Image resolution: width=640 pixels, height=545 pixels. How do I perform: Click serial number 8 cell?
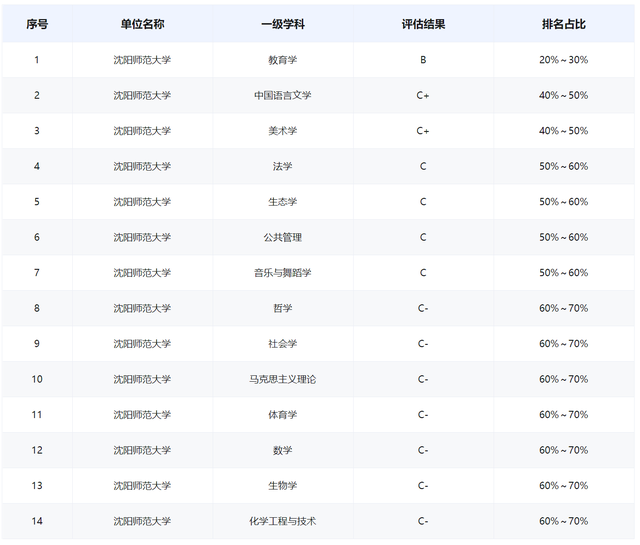click(x=37, y=308)
